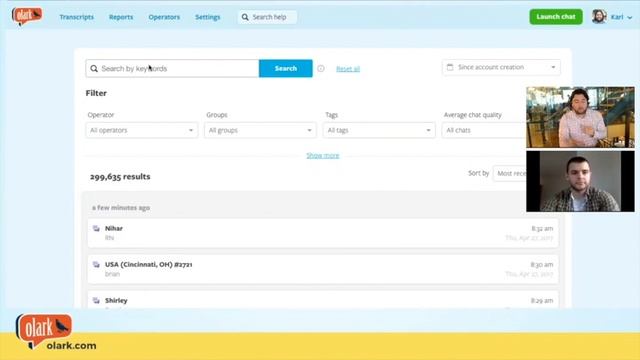This screenshot has height=360, width=640.
Task: Open the All operators dropdown
Action: pos(142,130)
